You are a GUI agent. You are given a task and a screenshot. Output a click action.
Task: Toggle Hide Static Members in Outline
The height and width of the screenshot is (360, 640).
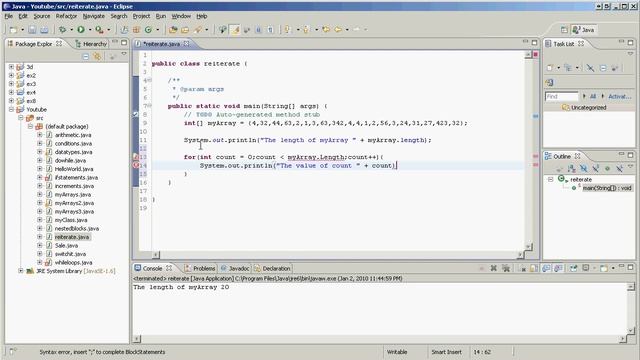point(596,168)
